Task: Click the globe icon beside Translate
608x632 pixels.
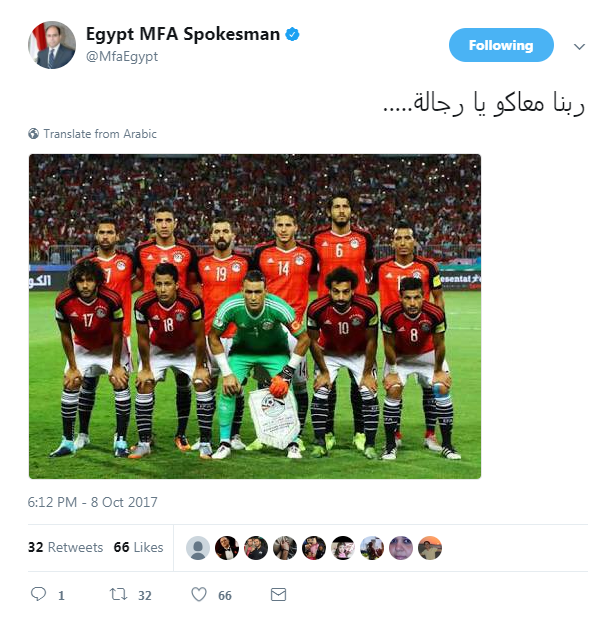Action: point(33,133)
